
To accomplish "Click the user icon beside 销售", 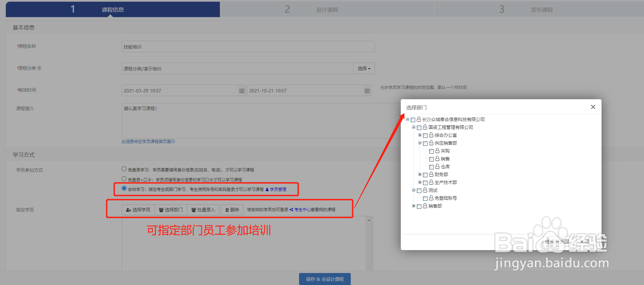I will point(437,158).
